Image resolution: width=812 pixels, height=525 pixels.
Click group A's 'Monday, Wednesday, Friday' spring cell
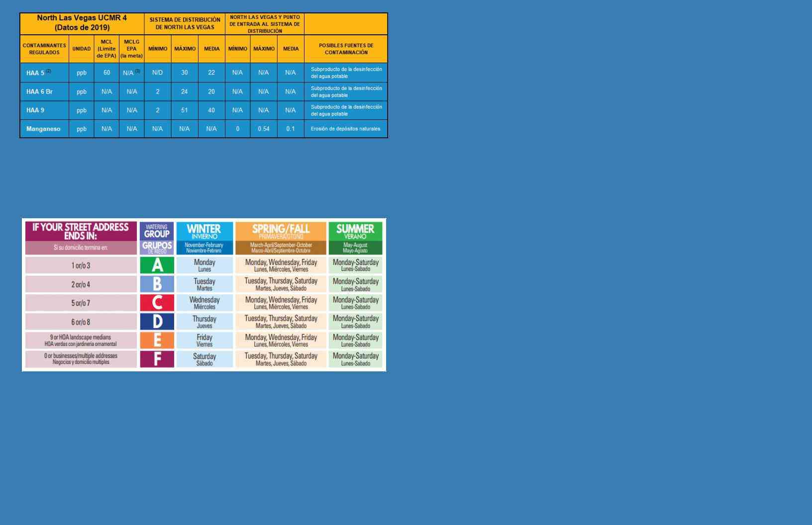click(281, 265)
